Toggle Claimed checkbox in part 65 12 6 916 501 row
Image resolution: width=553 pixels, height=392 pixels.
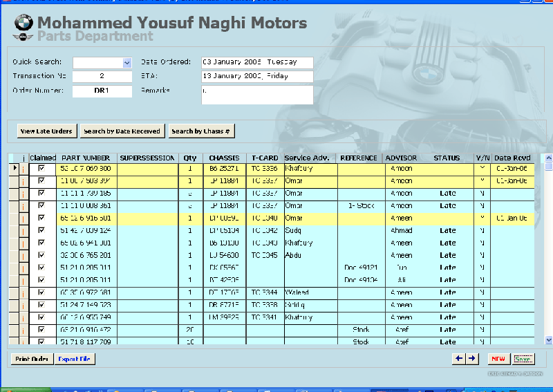pos(41,218)
